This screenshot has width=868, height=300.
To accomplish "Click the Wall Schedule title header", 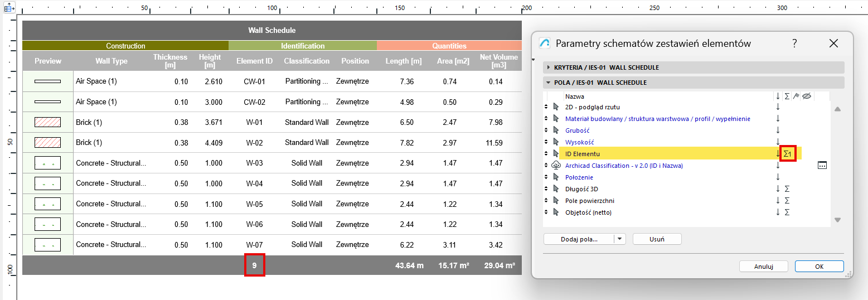I will click(x=271, y=30).
